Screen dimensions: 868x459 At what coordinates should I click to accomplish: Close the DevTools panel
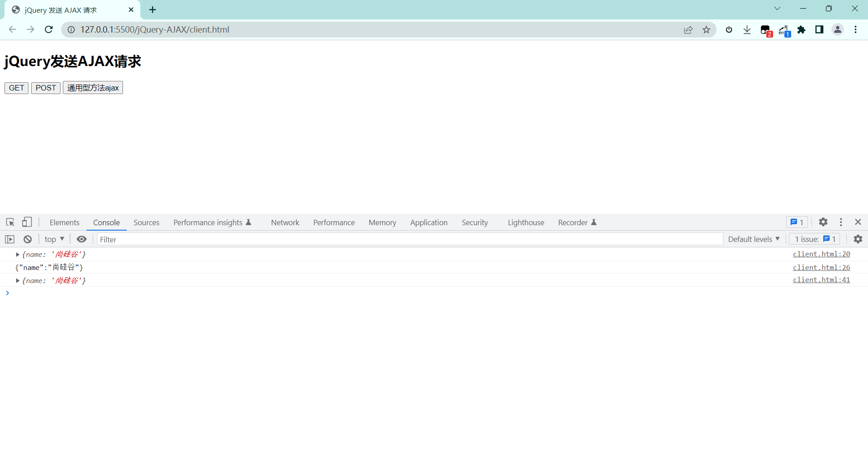[x=858, y=222]
